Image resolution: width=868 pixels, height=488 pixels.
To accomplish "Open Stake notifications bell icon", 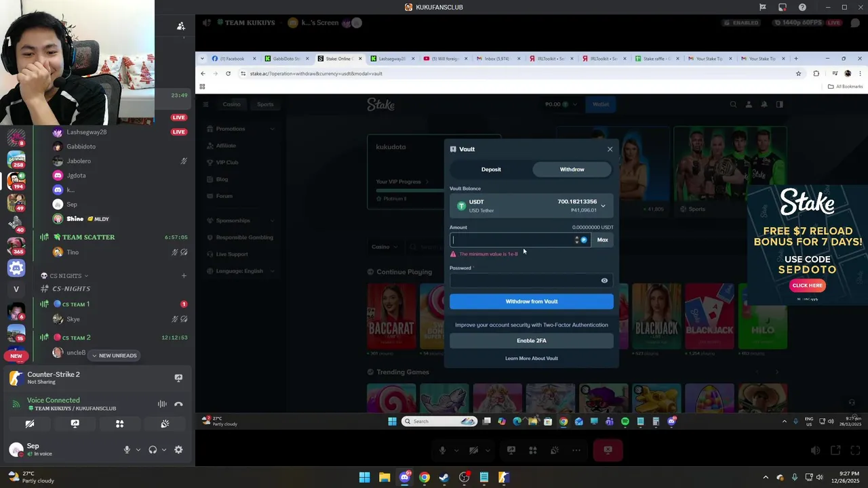I will pos(764,104).
